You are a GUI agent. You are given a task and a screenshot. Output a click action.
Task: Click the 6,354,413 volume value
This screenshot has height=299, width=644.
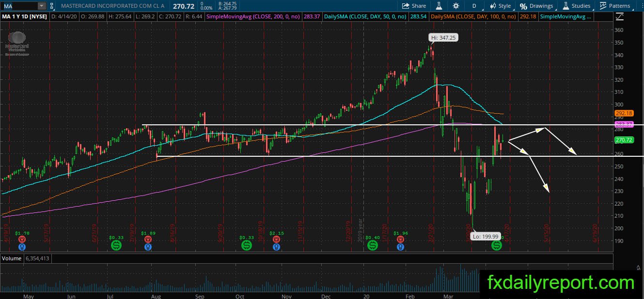tap(37, 258)
